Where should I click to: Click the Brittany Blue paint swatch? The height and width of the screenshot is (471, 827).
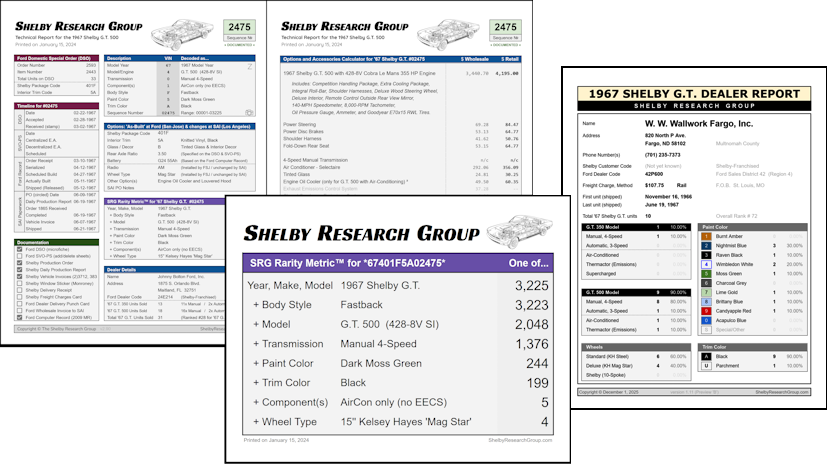[x=706, y=302]
